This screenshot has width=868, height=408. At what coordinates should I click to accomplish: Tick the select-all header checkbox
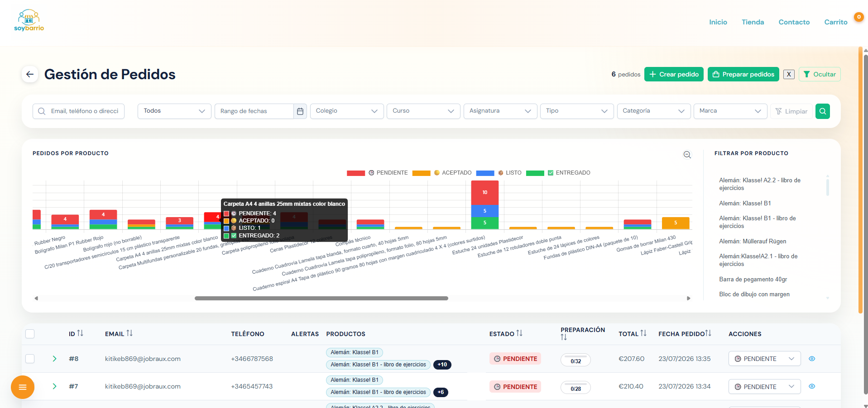[x=30, y=334]
